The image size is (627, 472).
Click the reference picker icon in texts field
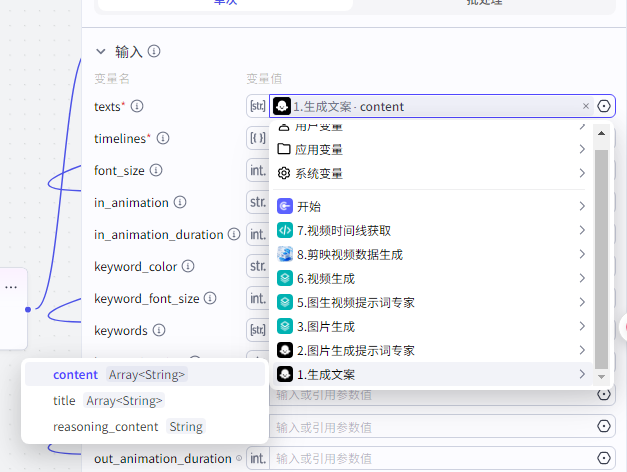[604, 106]
